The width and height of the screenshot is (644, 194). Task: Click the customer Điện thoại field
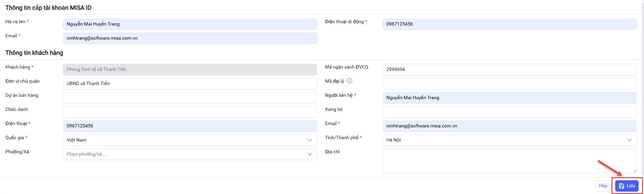[190, 126]
